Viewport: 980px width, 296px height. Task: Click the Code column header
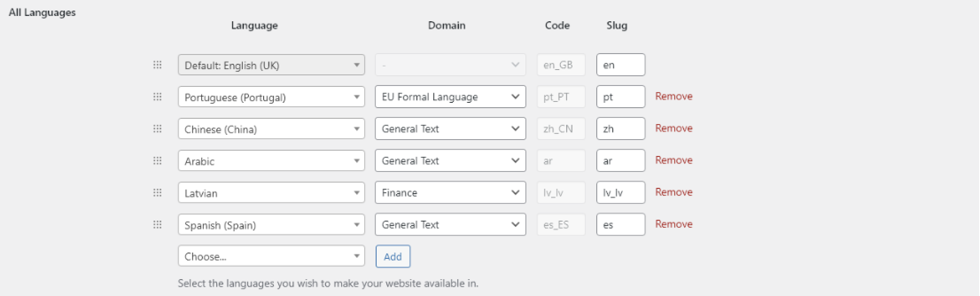pyautogui.click(x=557, y=25)
